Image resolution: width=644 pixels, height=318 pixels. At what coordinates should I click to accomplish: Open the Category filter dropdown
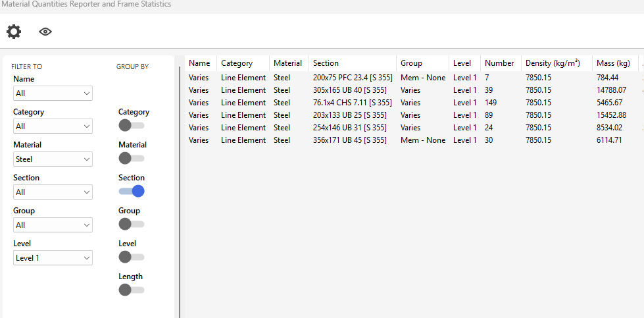point(53,126)
